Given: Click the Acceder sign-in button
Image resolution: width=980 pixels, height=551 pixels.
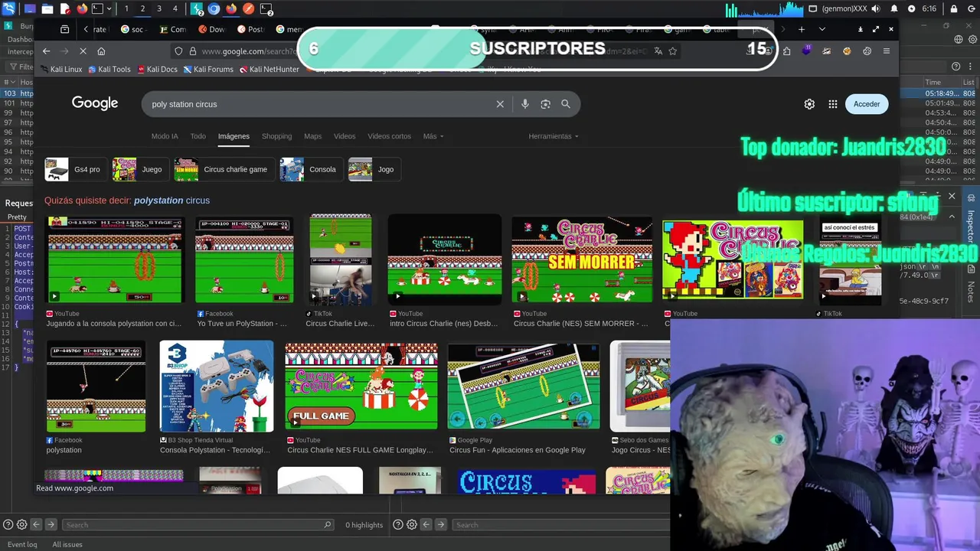Looking at the screenshot, I should (867, 104).
